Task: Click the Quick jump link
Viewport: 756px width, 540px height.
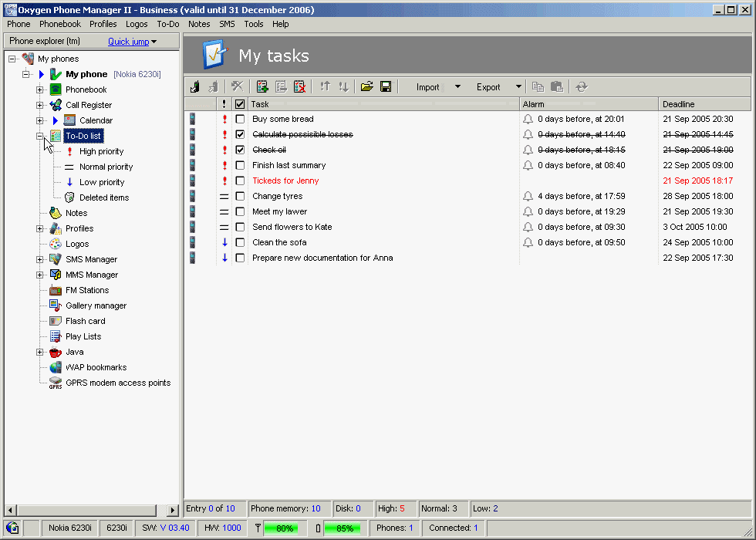Action: coord(129,42)
